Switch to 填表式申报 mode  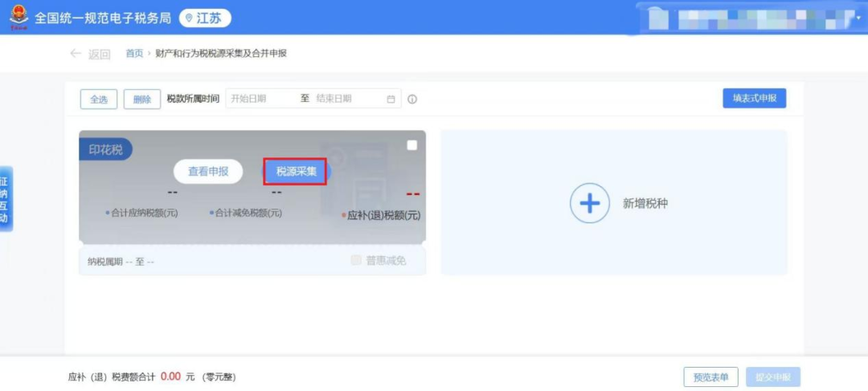tap(754, 98)
